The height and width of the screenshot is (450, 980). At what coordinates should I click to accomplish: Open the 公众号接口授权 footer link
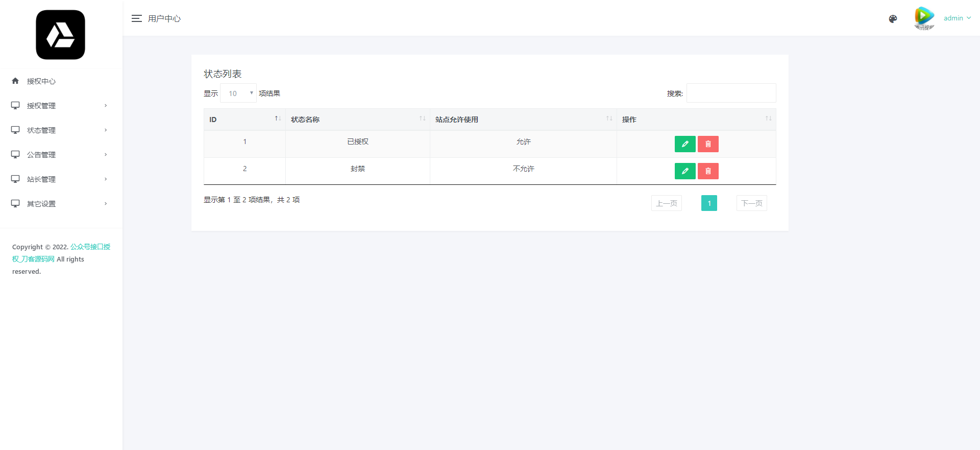(x=90, y=247)
